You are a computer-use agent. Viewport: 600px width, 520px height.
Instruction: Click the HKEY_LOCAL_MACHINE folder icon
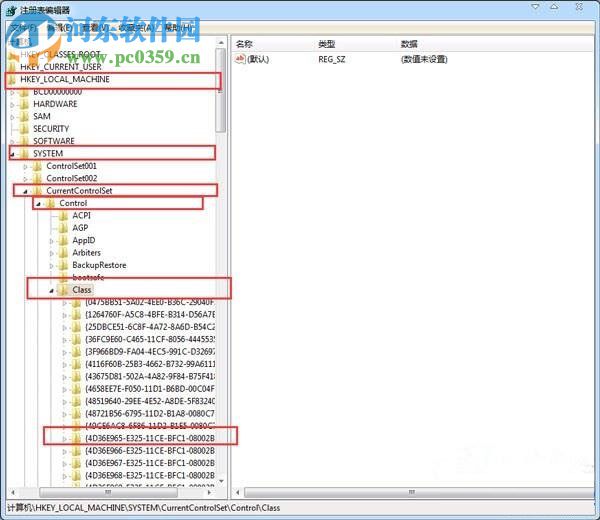click(12, 79)
